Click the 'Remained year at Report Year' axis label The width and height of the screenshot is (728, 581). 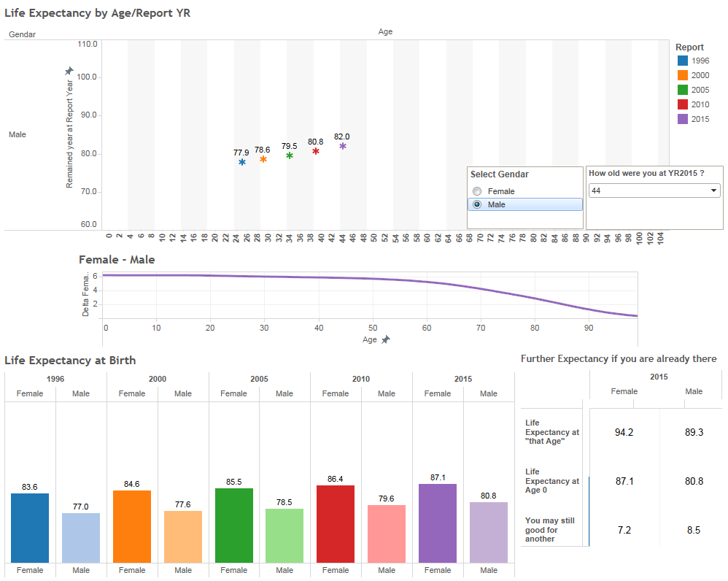pyautogui.click(x=69, y=134)
